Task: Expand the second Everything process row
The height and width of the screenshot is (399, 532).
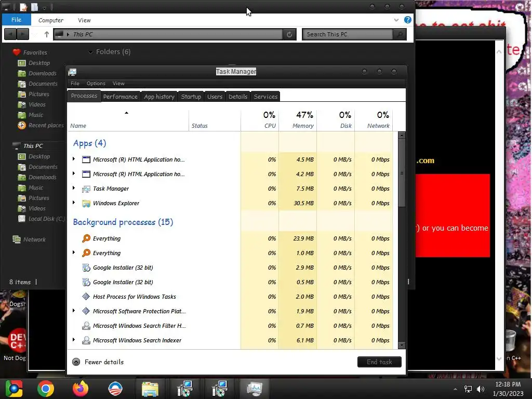Action: (74, 252)
